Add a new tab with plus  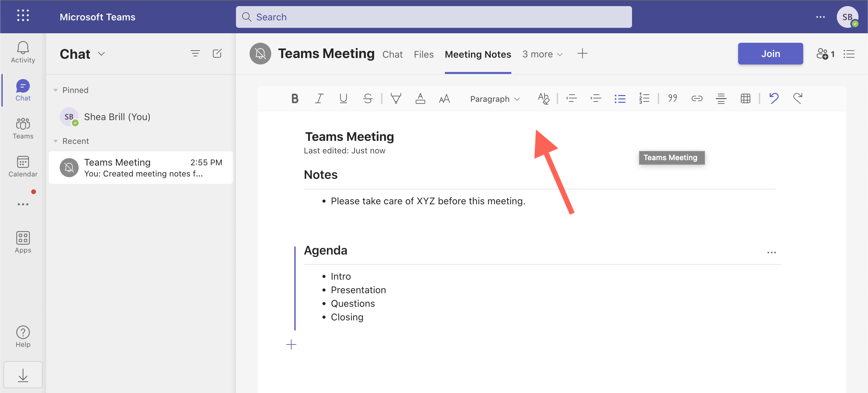point(582,54)
